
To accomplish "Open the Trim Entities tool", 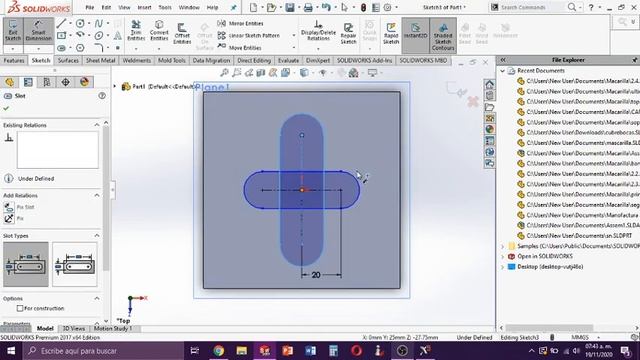I will click(136, 31).
